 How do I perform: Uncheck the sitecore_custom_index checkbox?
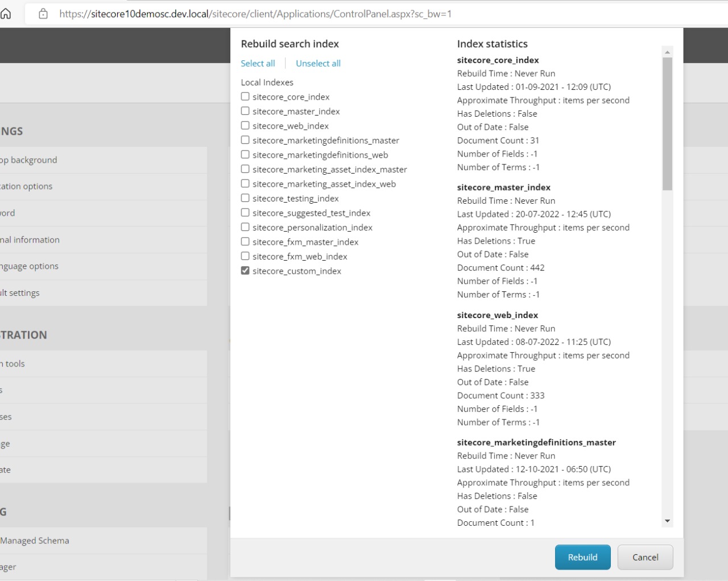pos(245,271)
